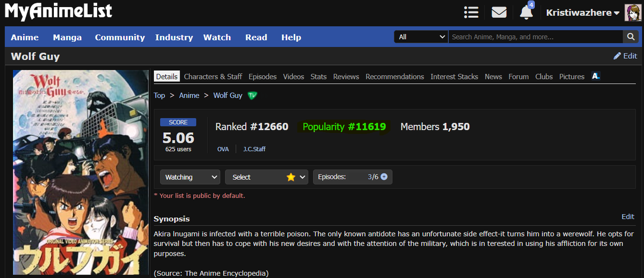Click the 5.06 score value
This screenshot has width=644, height=278.
[x=178, y=138]
